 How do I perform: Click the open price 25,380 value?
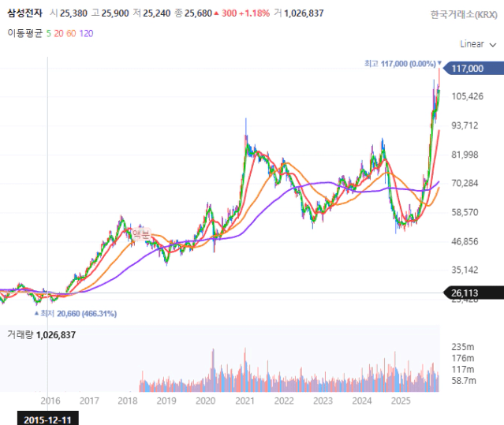pyautogui.click(x=73, y=13)
